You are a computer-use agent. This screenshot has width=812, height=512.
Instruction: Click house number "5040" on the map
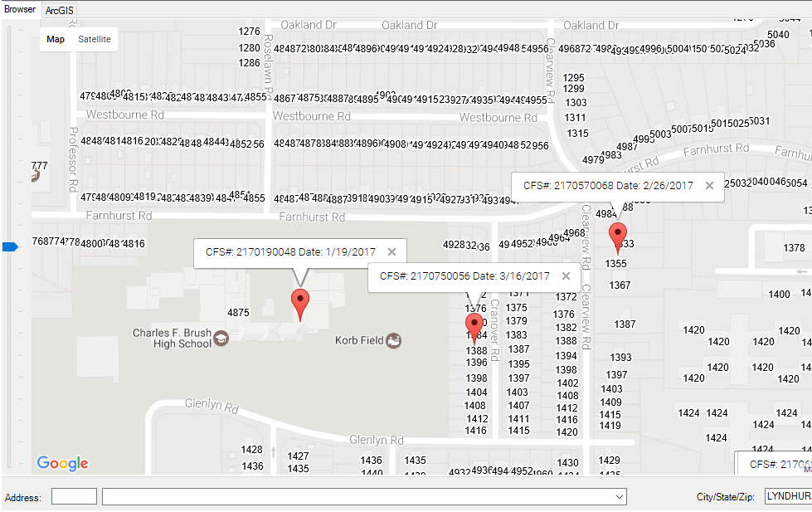coord(778,35)
